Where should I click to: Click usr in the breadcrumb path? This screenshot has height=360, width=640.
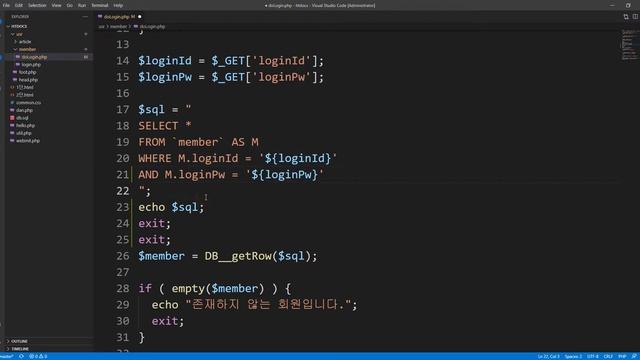(x=101, y=27)
